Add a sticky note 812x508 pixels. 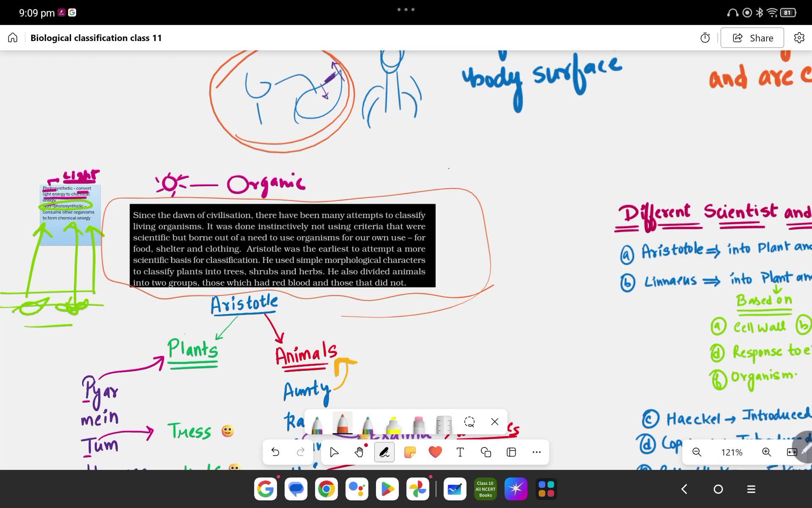[410, 452]
